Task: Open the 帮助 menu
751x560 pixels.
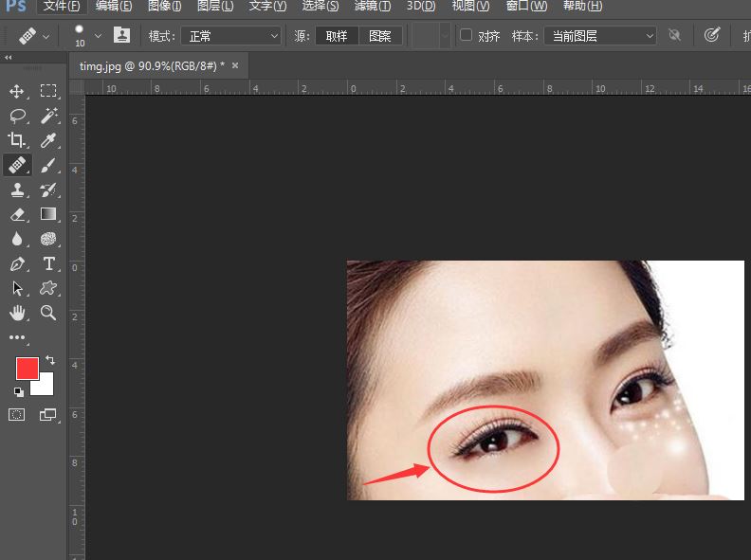Action: tap(582, 7)
